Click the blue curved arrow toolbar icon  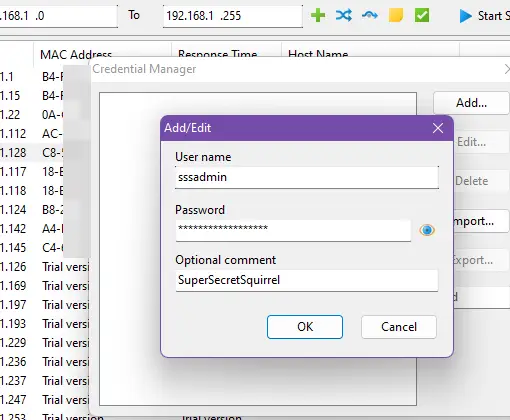tap(370, 15)
